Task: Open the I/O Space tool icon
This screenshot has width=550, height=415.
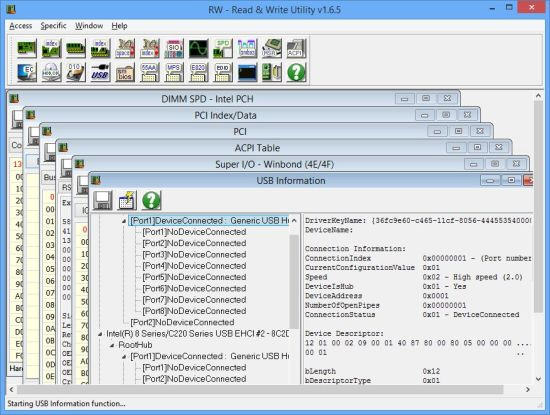Action: click(125, 48)
